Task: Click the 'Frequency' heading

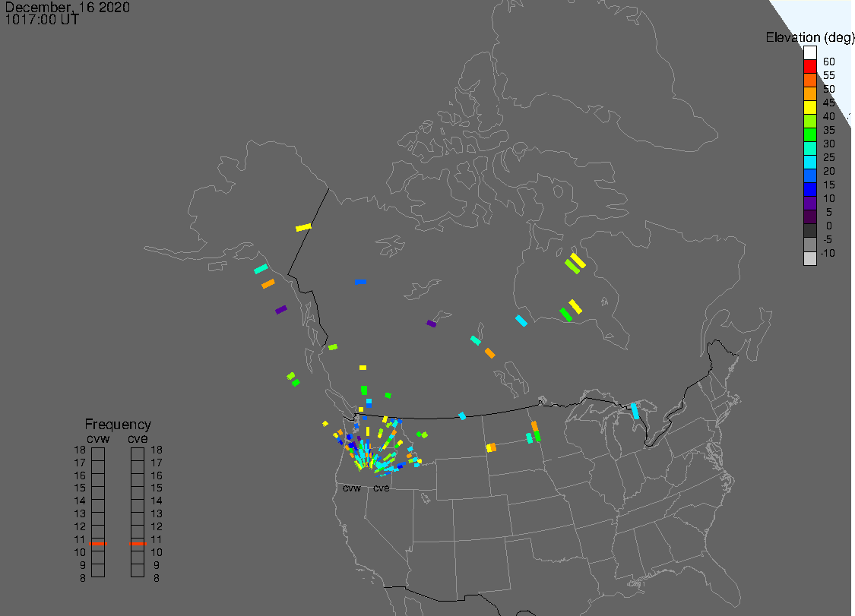Action: pos(118,424)
